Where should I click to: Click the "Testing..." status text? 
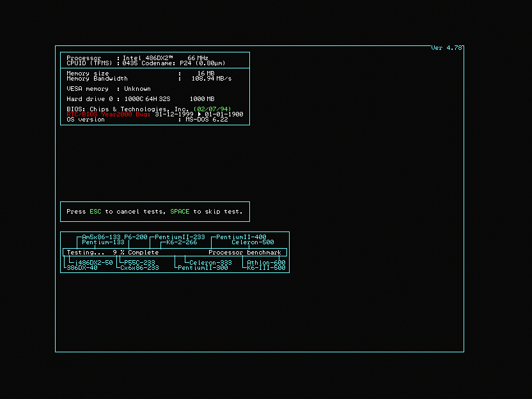pyautogui.click(x=86, y=252)
